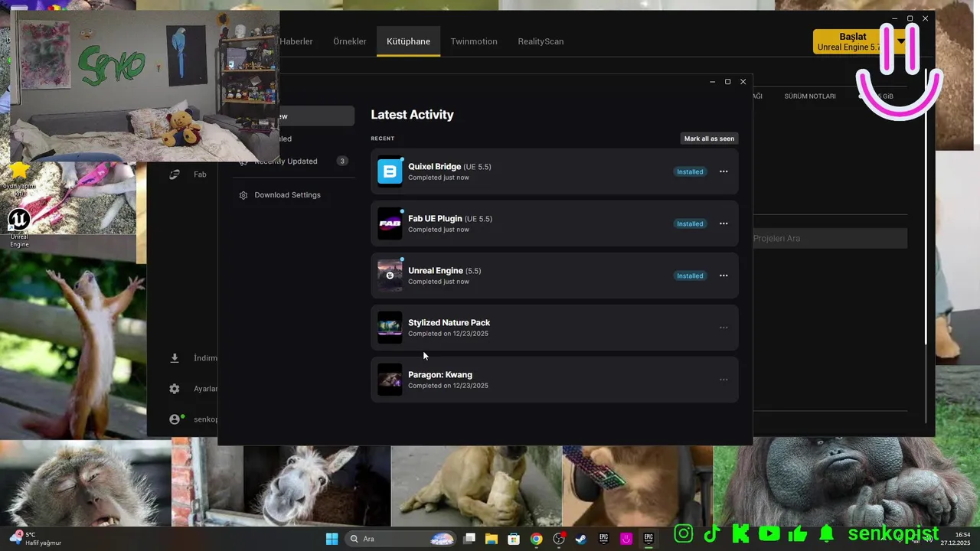Switch to the Örnekler tab
This screenshot has height=551, width=980.
[x=350, y=41]
